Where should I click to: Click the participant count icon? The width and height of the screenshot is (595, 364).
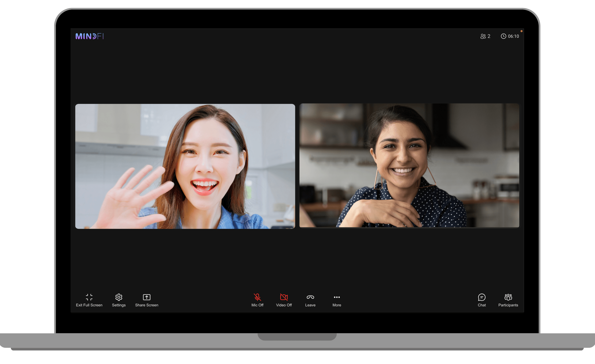pos(483,36)
